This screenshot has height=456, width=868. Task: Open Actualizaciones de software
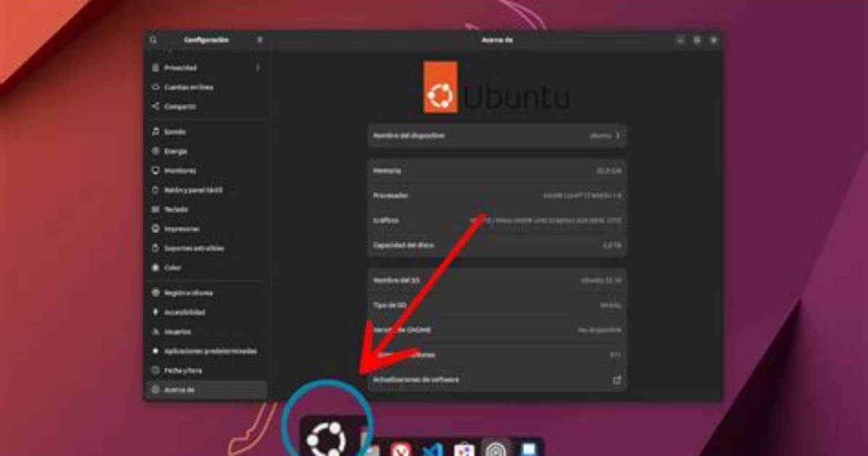pos(497,380)
